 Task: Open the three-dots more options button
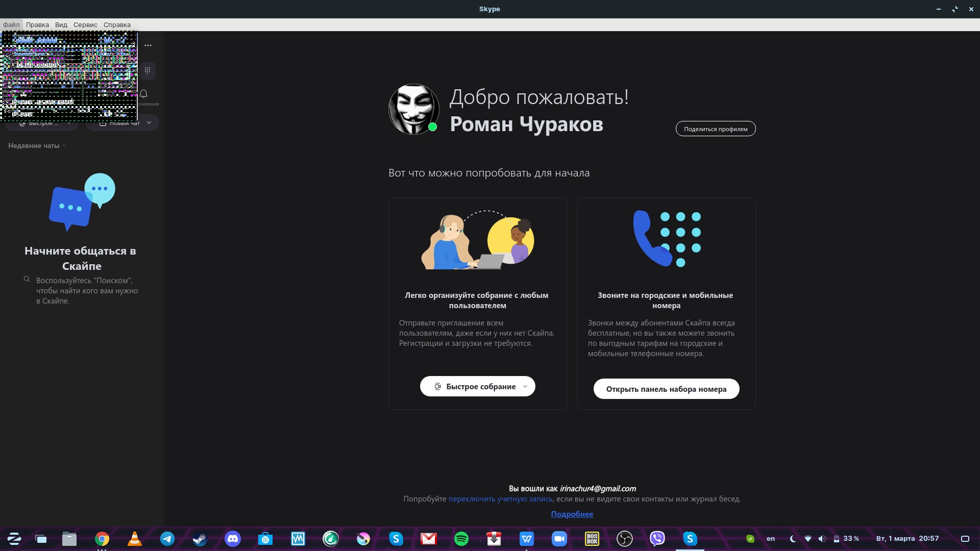(x=148, y=45)
